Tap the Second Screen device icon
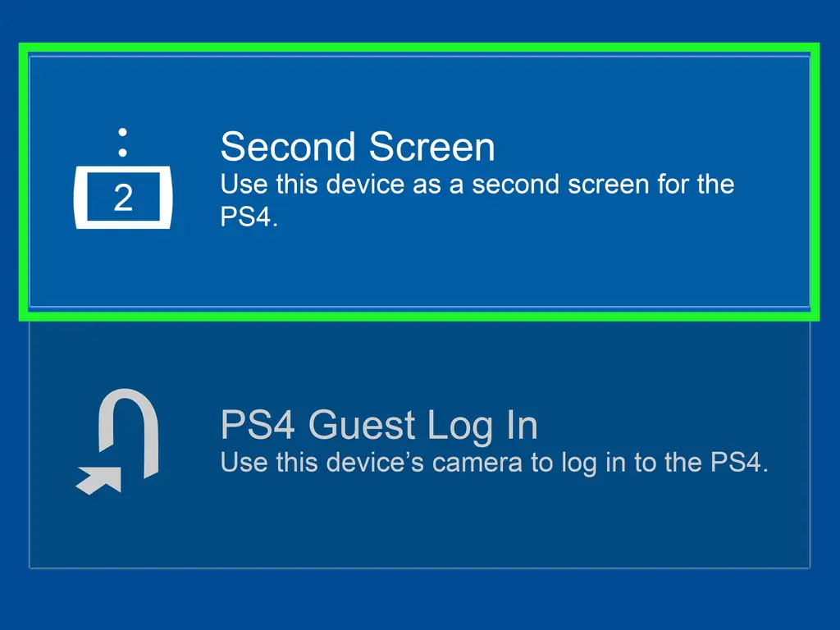 click(123, 178)
